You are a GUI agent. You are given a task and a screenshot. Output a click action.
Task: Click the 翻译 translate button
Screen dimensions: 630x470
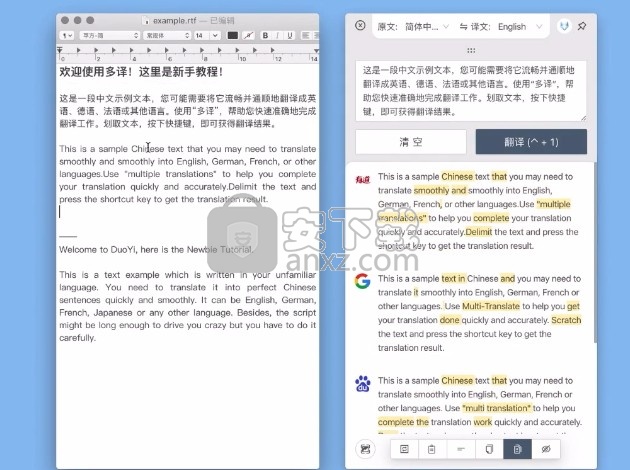point(531,142)
